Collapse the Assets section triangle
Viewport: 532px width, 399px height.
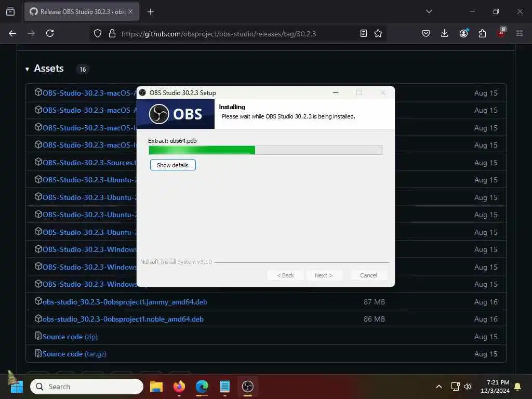click(27, 69)
